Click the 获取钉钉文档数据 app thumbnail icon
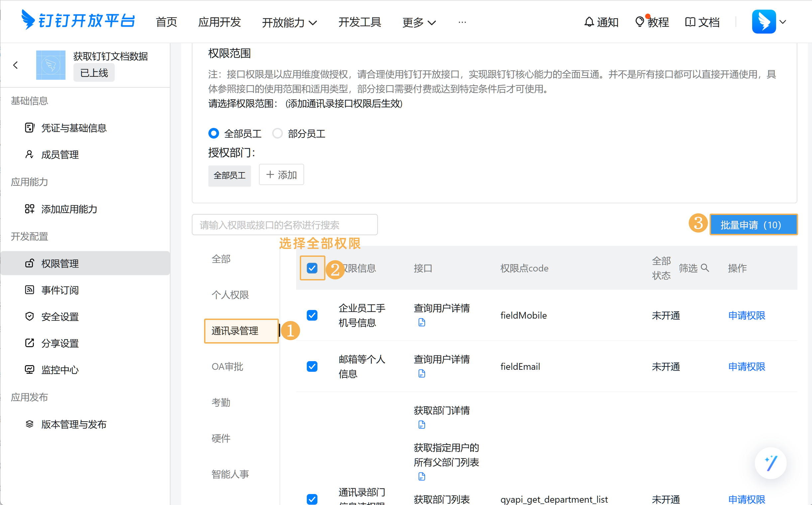812x505 pixels. click(51, 65)
